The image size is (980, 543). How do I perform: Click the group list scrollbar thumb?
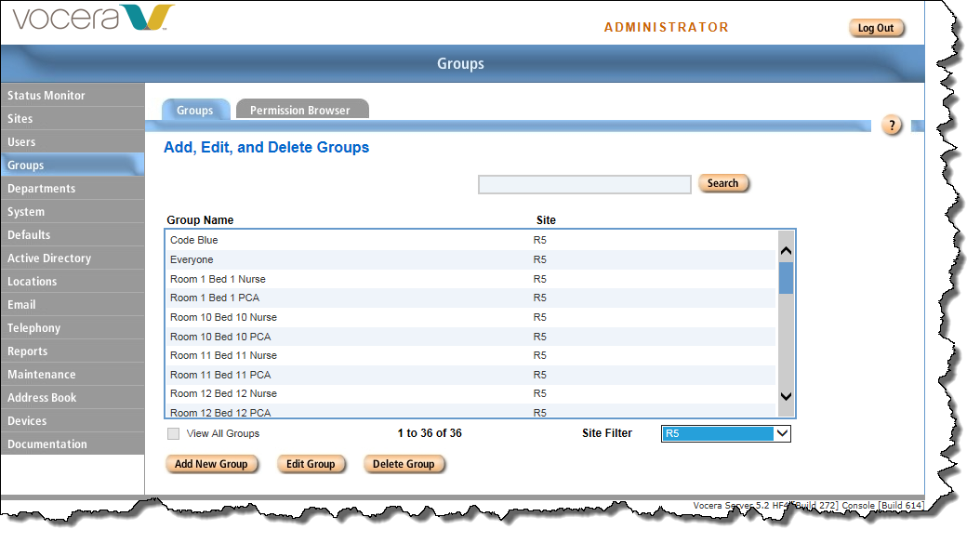point(786,277)
